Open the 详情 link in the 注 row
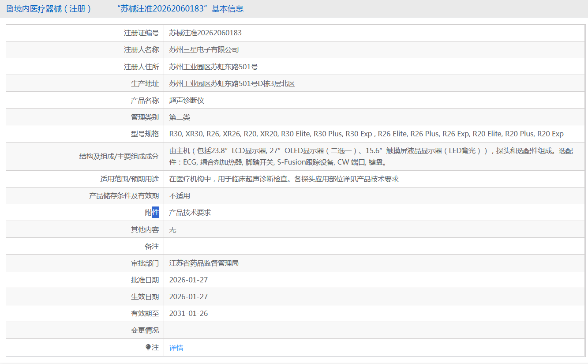Screen dimensions: 588x364 pos(176,348)
